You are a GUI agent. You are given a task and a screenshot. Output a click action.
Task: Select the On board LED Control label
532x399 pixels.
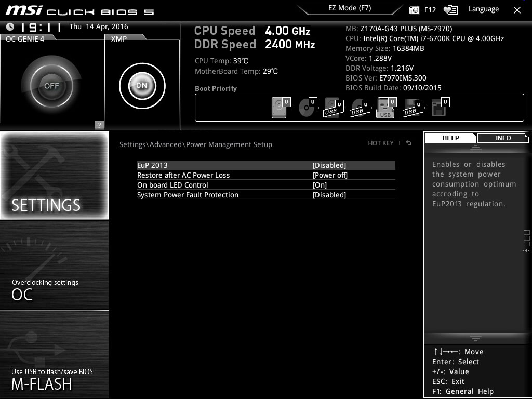[x=172, y=185]
